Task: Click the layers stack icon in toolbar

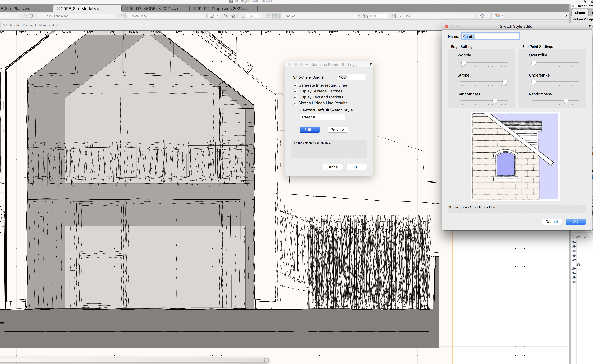Action: (25, 16)
